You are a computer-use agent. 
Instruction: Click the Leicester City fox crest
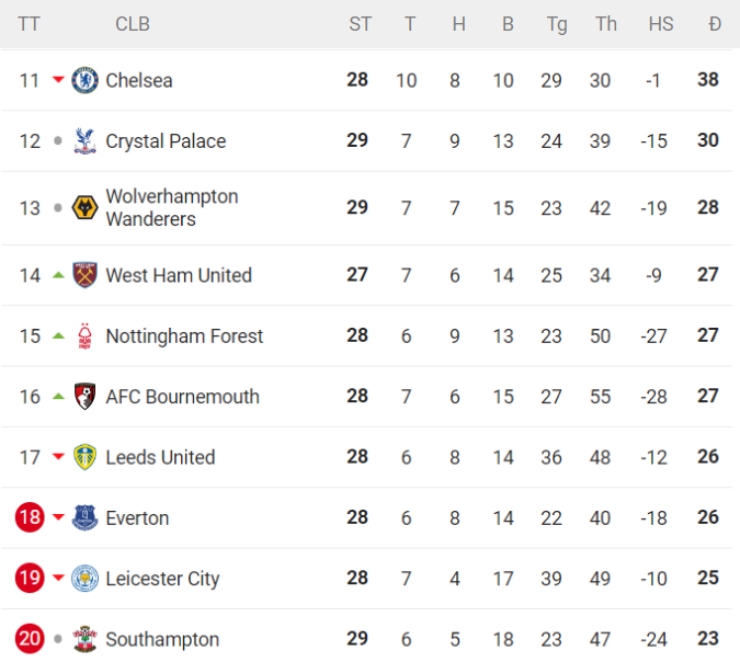coord(85,578)
